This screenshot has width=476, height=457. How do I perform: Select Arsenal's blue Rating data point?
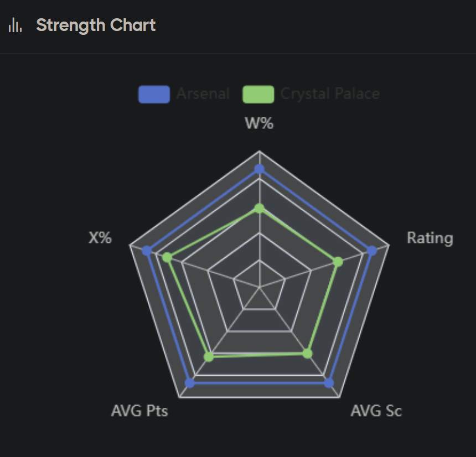372,251
